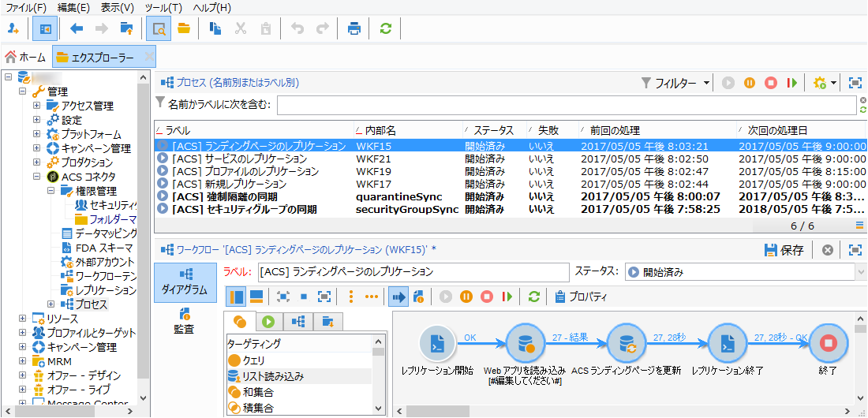This screenshot has width=868, height=418.
Task: Click the workflow ラベル text field
Action: (413, 272)
